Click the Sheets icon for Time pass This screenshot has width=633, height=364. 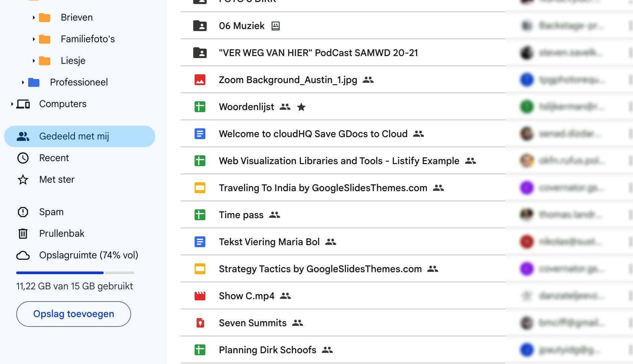[200, 215]
